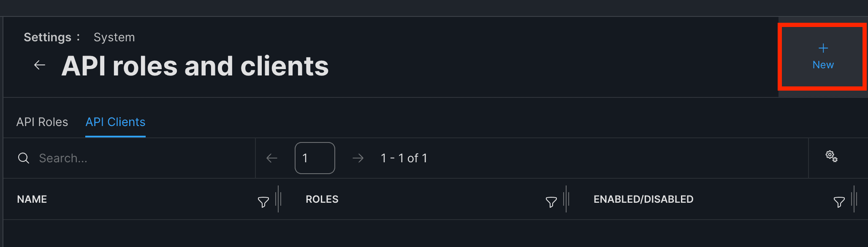This screenshot has height=247, width=868.
Task: Sort the table by the ROLES column
Action: [x=322, y=199]
